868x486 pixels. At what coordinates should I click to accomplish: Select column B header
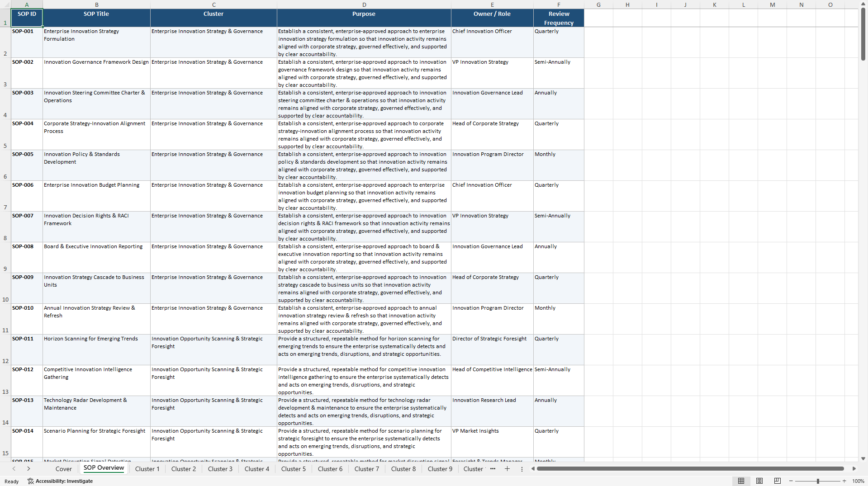(96, 5)
